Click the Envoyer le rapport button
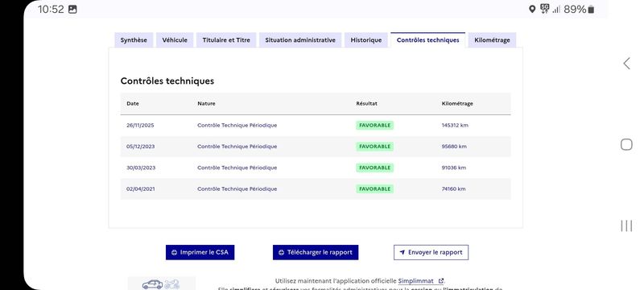Screen dimensions: 644x290 [x=431, y=253]
